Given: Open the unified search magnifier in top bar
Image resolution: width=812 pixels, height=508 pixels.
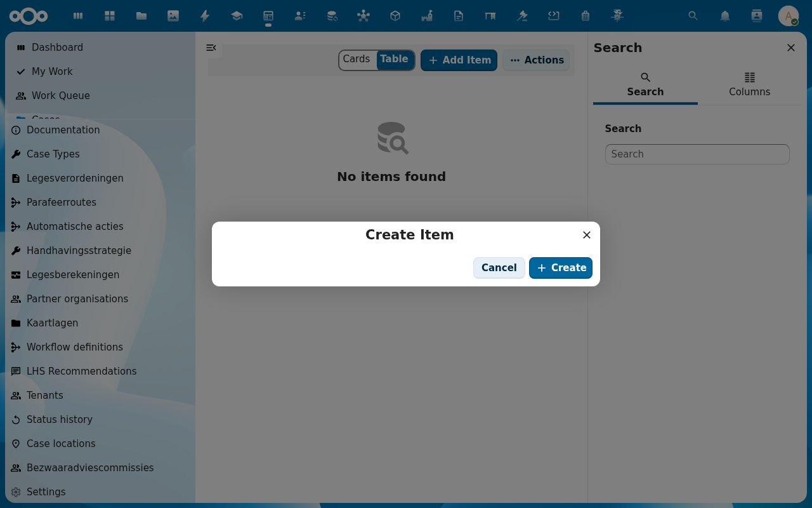Looking at the screenshot, I should click(693, 16).
